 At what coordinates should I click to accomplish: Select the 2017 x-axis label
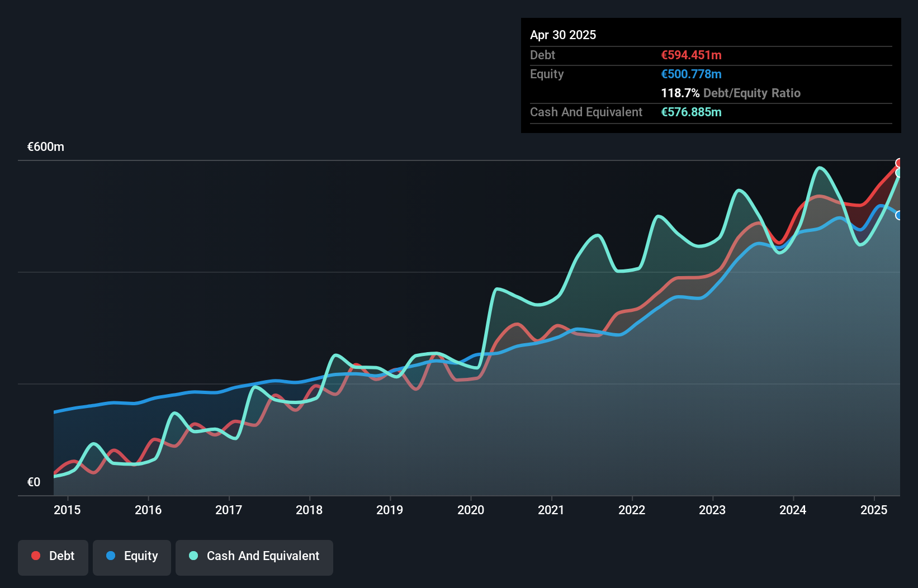(x=229, y=510)
